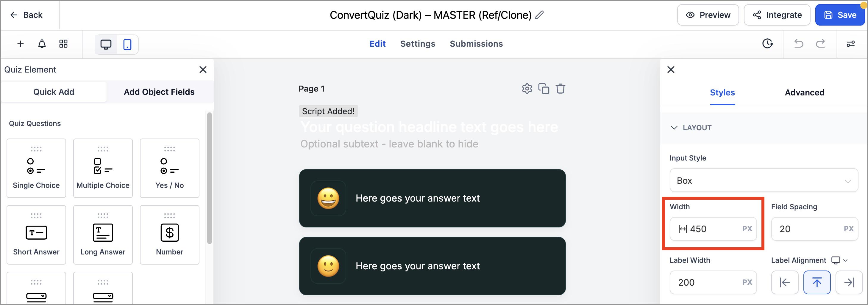Open the Input Style Box dropdown
Image resolution: width=868 pixels, height=305 pixels.
(x=764, y=180)
